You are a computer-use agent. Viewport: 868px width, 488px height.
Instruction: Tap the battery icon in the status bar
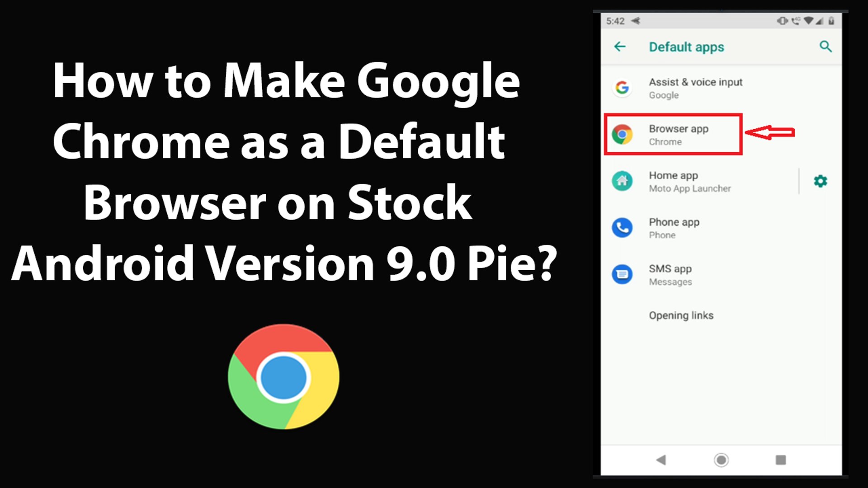click(x=831, y=21)
